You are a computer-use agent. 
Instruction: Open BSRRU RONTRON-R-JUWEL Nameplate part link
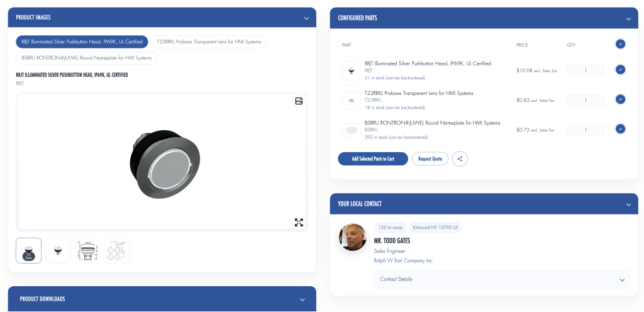(x=432, y=123)
